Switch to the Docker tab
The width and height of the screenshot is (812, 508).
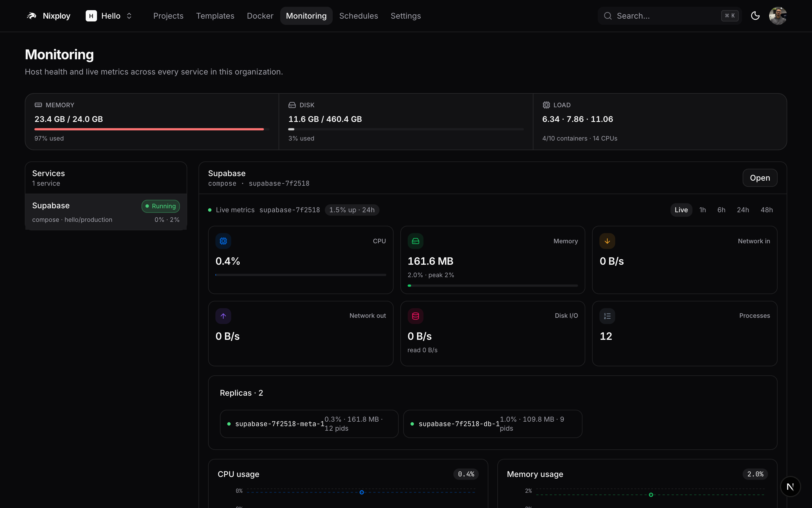pos(260,16)
